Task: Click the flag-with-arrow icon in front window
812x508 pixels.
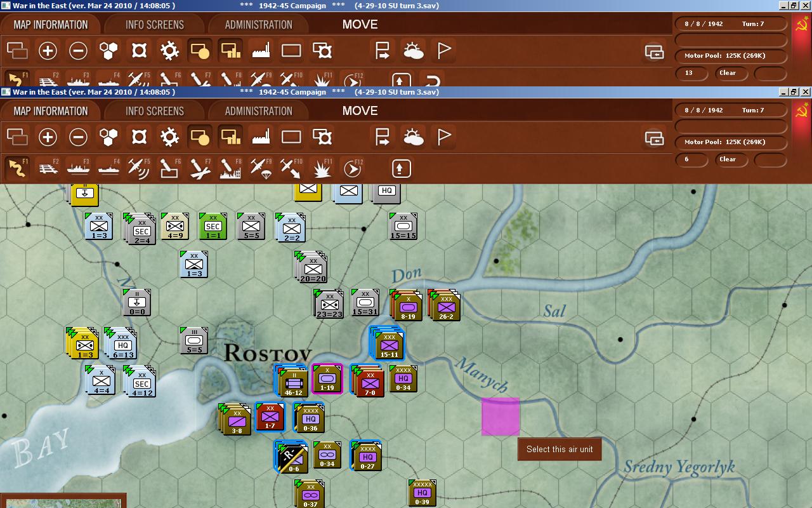Action: coord(383,137)
